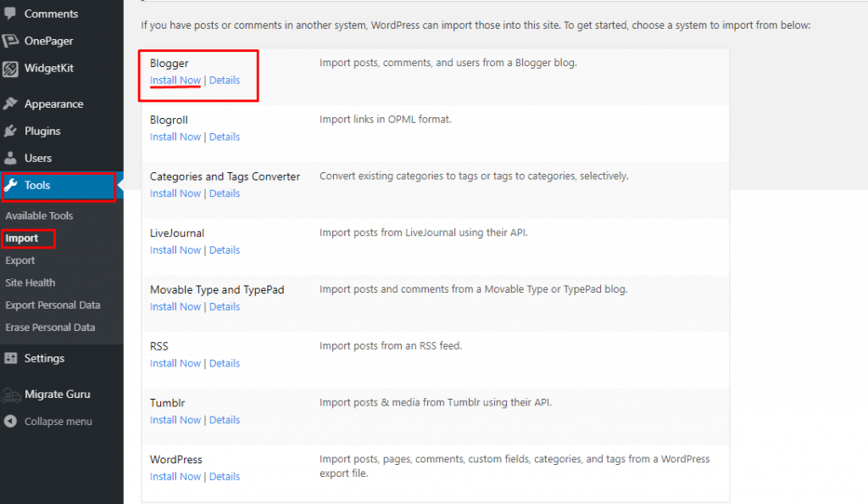Click the Blogger blog import description

[x=448, y=63]
